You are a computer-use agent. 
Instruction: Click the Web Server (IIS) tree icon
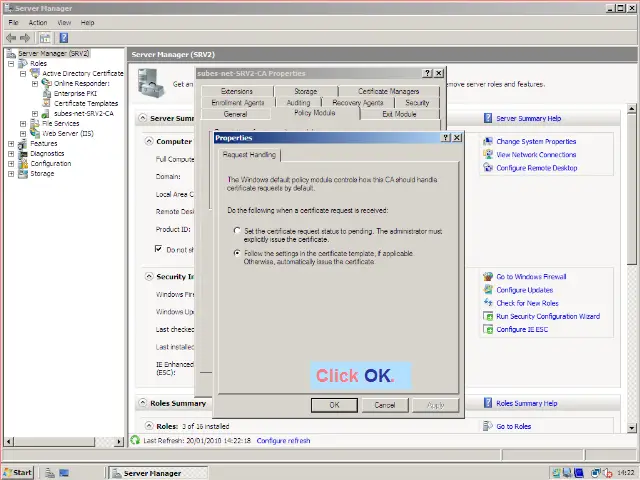[x=35, y=133]
